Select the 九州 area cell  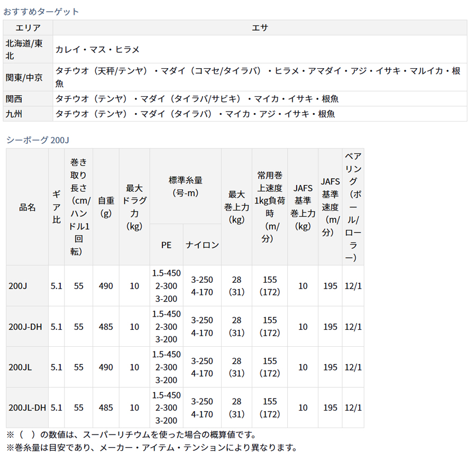[28, 114]
